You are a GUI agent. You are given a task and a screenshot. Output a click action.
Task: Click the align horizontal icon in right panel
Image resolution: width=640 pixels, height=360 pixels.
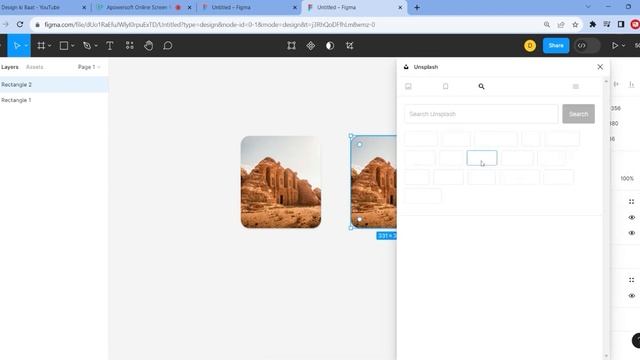[616, 84]
